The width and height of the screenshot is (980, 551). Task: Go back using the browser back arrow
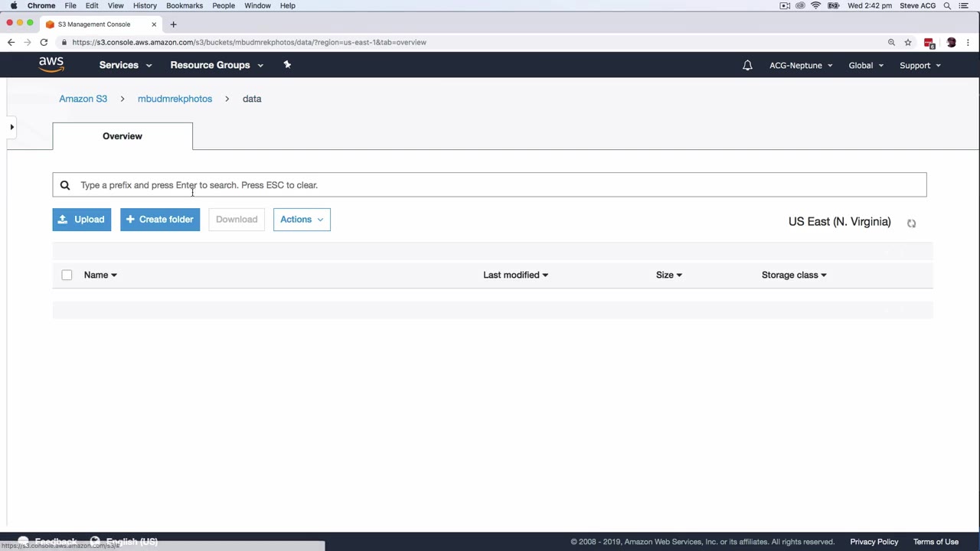coord(11,42)
